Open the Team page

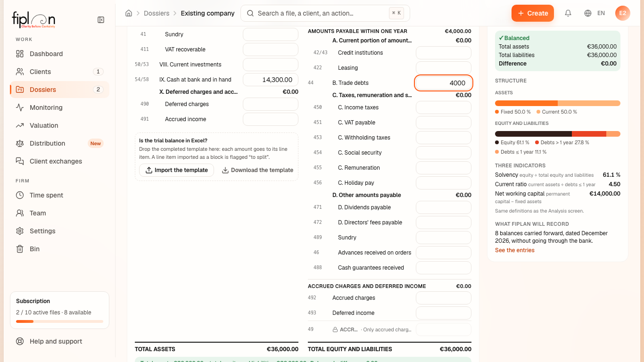59,213
